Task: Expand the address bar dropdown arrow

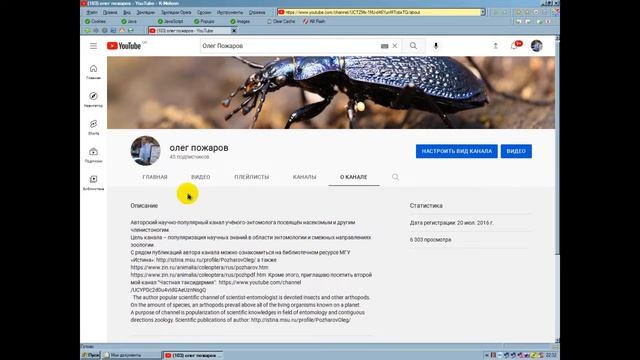Action: point(483,12)
